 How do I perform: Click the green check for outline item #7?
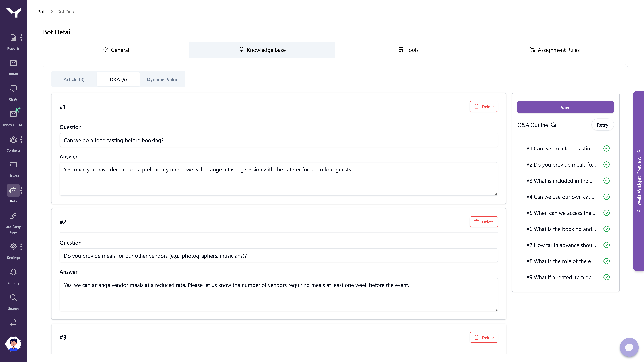tap(607, 245)
